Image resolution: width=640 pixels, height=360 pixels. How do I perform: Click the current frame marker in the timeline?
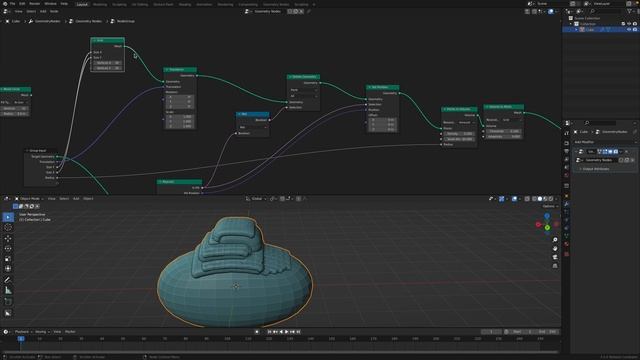click(x=21, y=339)
